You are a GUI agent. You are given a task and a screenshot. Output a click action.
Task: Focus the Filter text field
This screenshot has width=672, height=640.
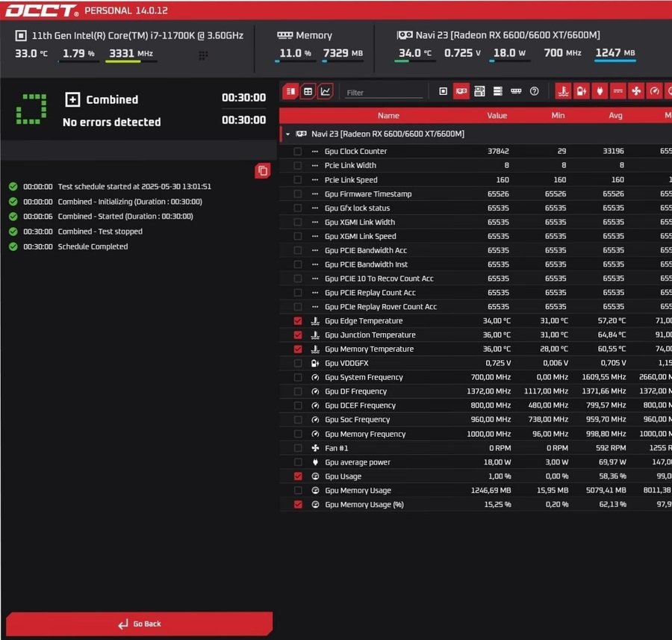click(x=384, y=92)
